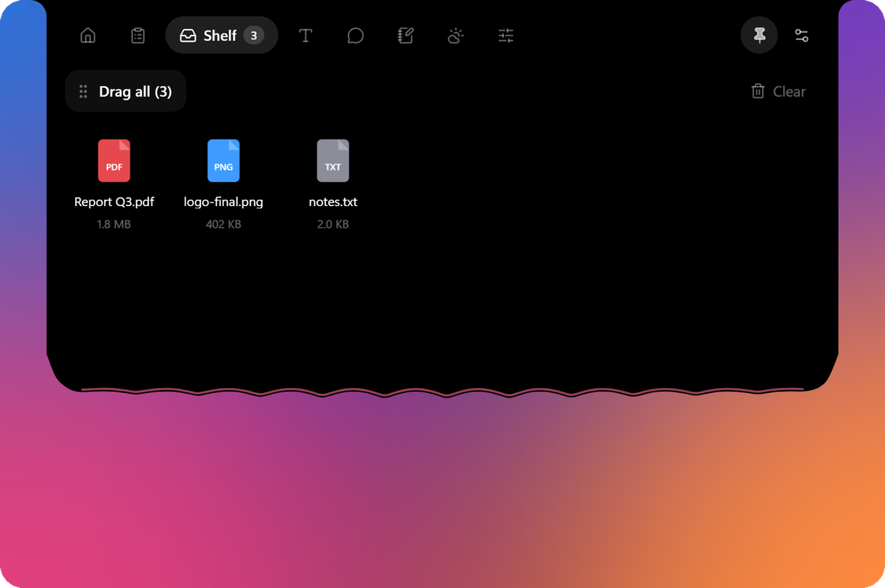Open the Text tab icon

point(306,36)
